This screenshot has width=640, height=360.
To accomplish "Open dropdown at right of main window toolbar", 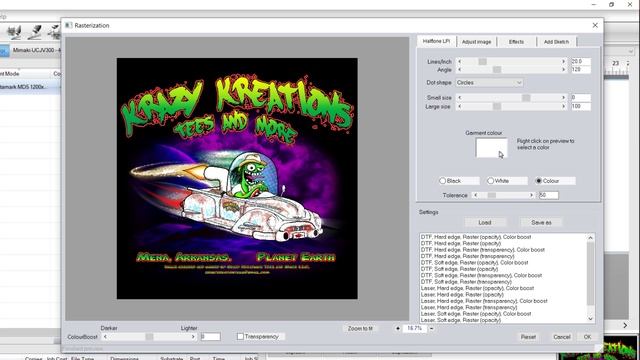I will tap(631, 51).
